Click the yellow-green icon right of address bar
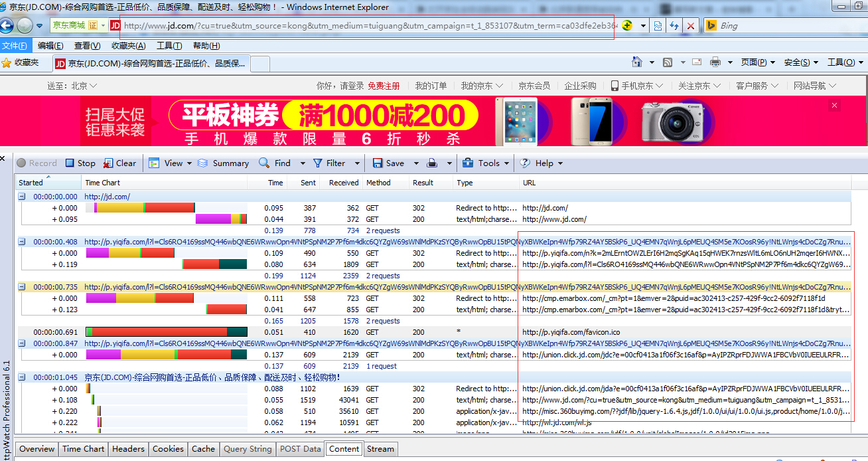The width and height of the screenshot is (868, 461). pos(626,25)
